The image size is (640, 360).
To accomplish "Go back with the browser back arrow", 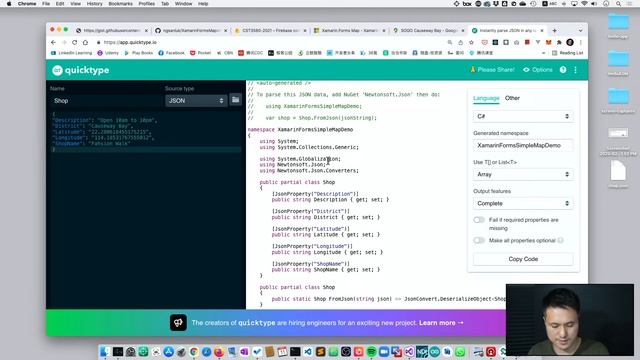I will click(53, 42).
